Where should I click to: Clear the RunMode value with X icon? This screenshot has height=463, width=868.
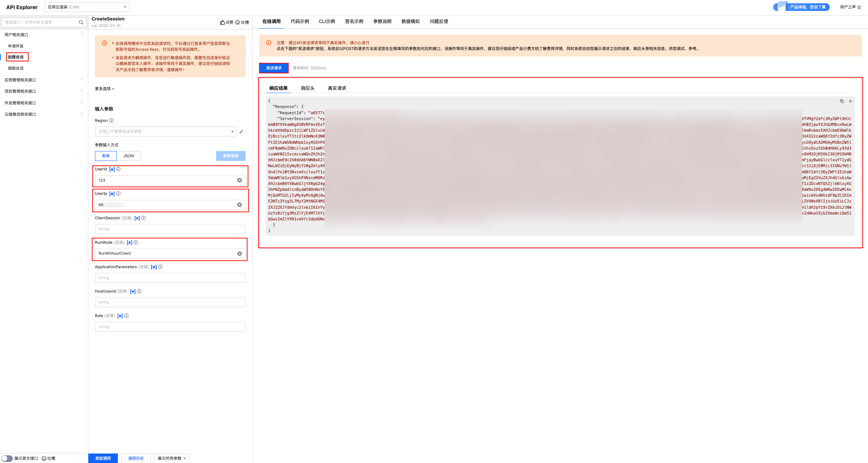tap(239, 254)
